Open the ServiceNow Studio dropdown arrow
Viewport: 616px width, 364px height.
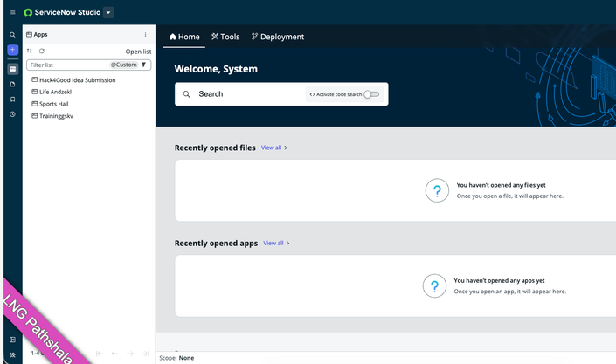click(108, 13)
